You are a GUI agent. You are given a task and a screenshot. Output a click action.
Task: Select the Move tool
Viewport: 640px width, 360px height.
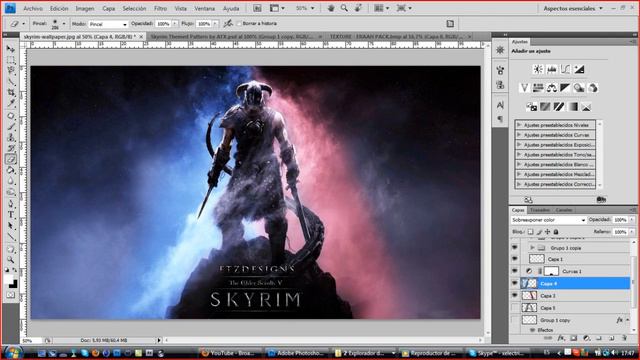11,49
